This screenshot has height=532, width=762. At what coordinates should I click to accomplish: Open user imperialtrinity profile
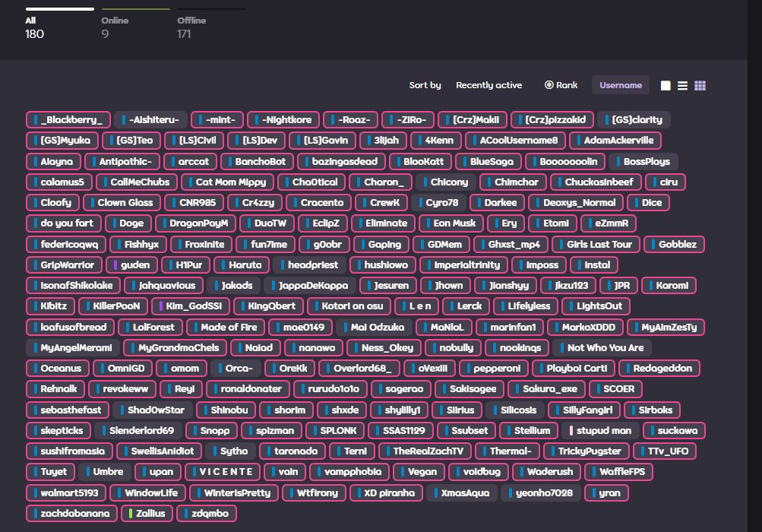463,265
